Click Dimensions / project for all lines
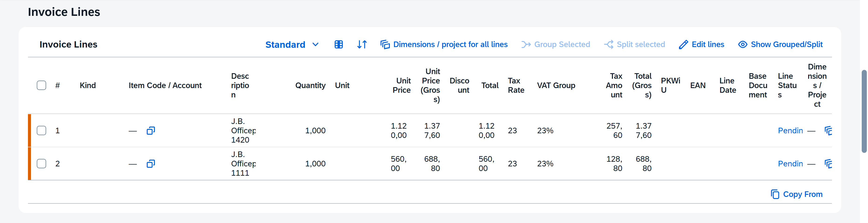Viewport: 868px width, 223px height. (x=444, y=45)
